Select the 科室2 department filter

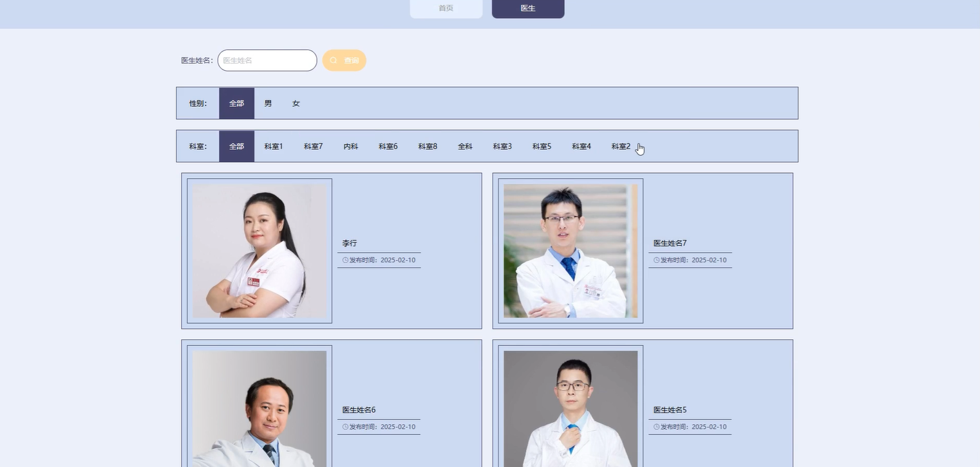[x=619, y=146]
